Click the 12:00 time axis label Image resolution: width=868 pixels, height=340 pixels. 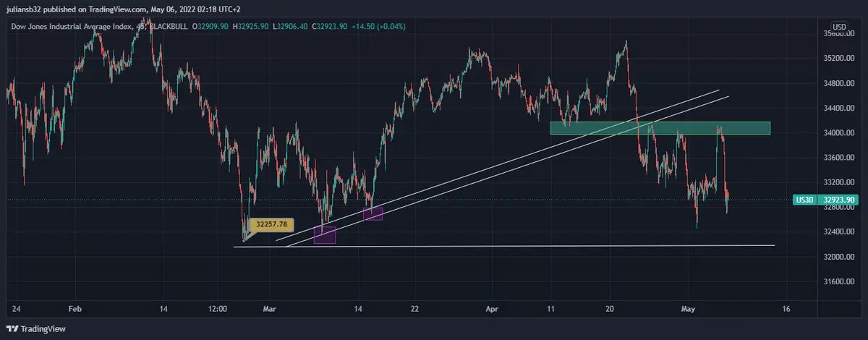[217, 308]
